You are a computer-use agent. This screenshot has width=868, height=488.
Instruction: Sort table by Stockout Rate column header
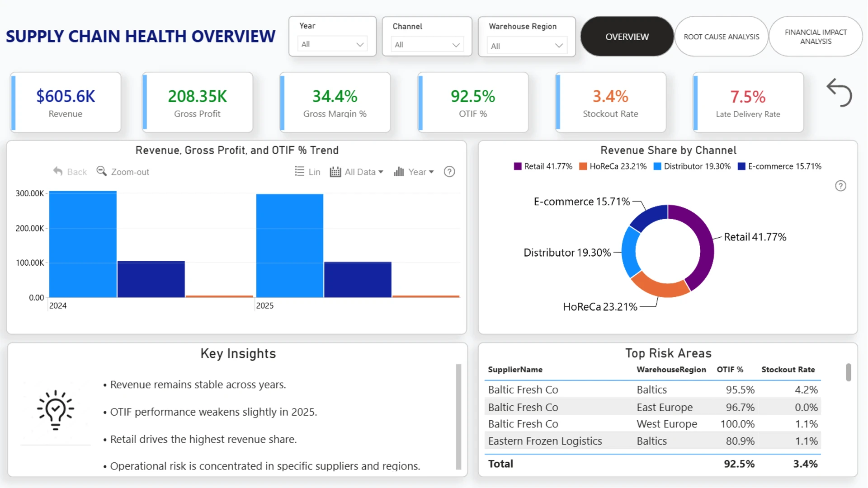(788, 370)
